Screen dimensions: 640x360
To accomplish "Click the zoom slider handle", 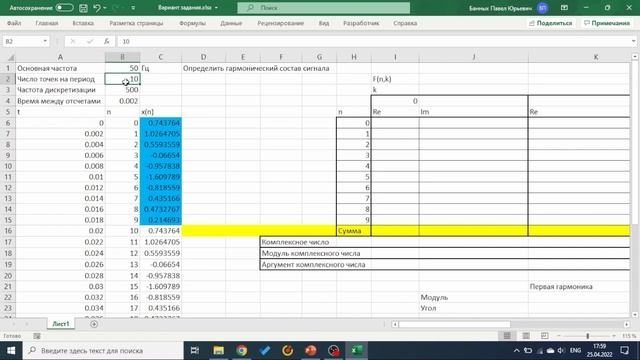I will (x=587, y=336).
